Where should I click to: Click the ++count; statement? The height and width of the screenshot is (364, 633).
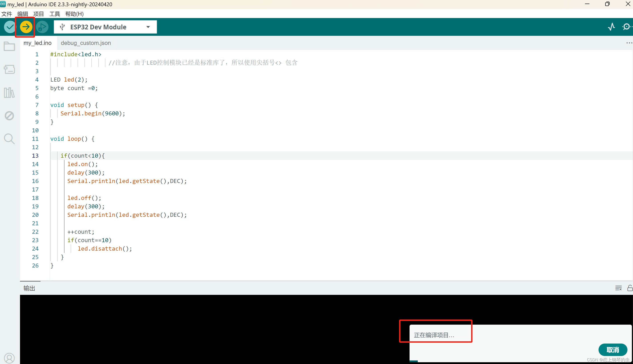81,232
